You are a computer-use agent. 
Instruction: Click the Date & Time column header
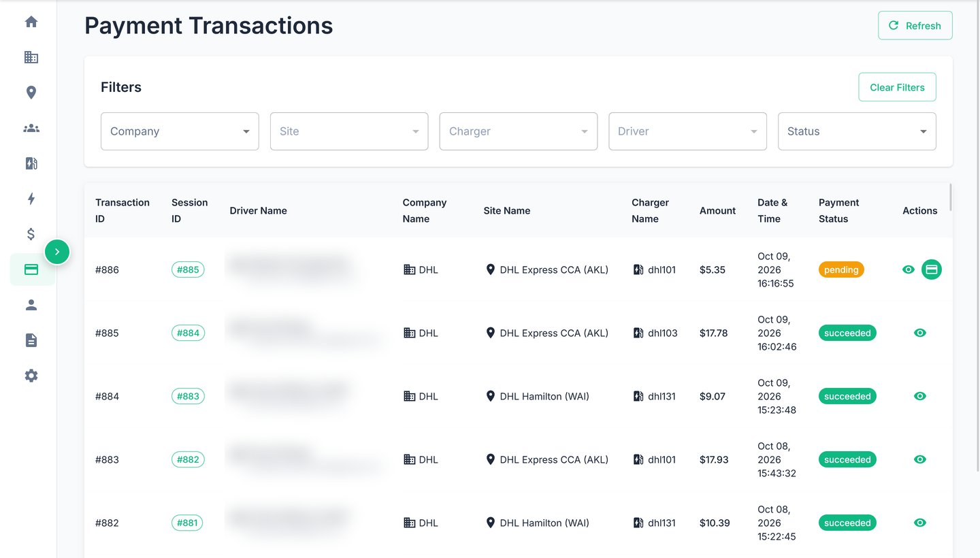click(x=772, y=210)
